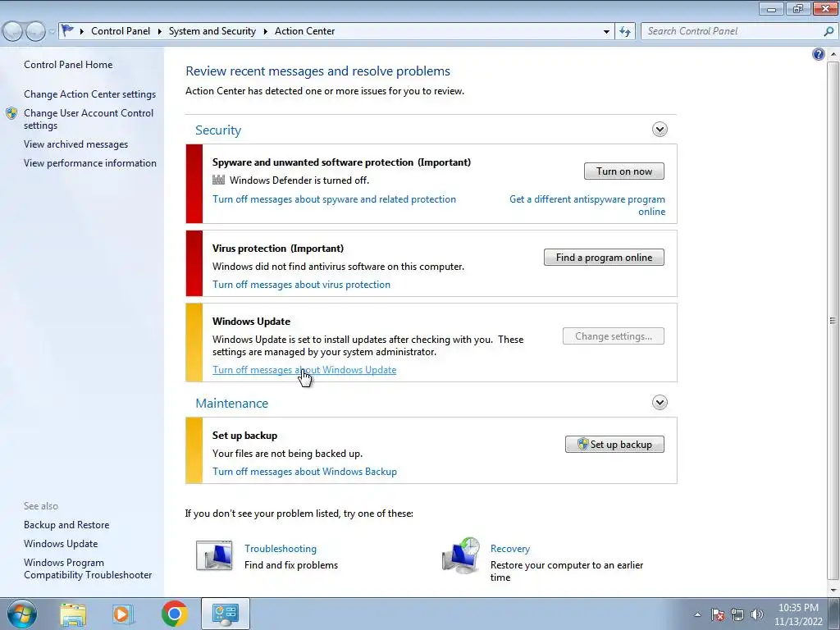Image resolution: width=840 pixels, height=630 pixels.
Task: Open Backup and Restore under See also
Action: [66, 525]
